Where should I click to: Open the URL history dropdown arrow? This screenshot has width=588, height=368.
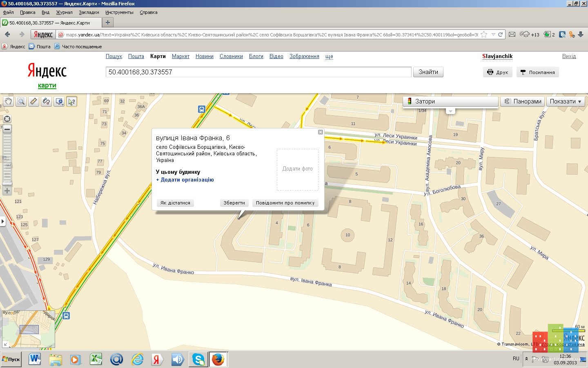pos(493,35)
